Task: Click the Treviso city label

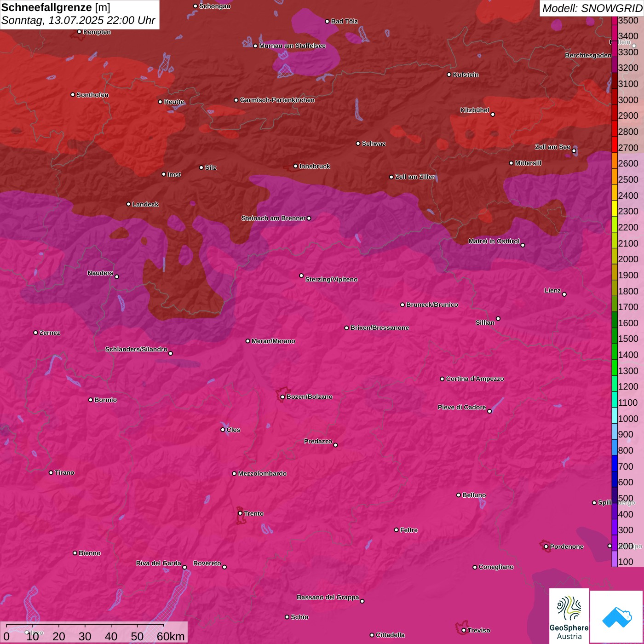Action: point(479,630)
